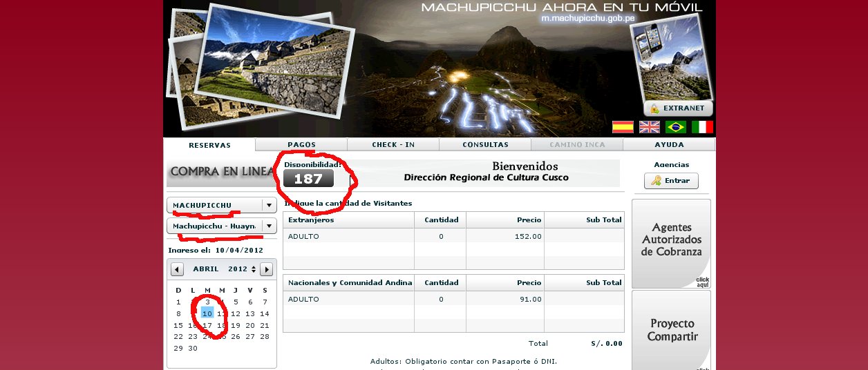Open the Proyecto Compartir banner
This screenshot has height=370, width=868.
(671, 330)
